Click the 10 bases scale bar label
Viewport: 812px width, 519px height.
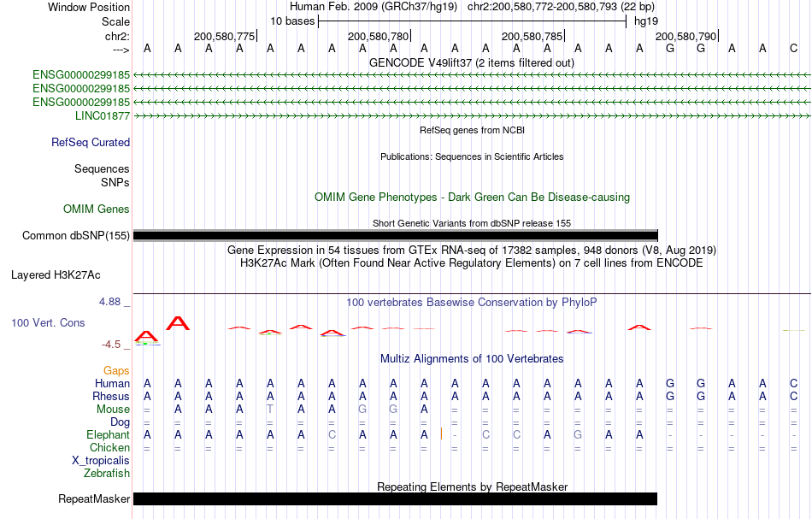[292, 21]
